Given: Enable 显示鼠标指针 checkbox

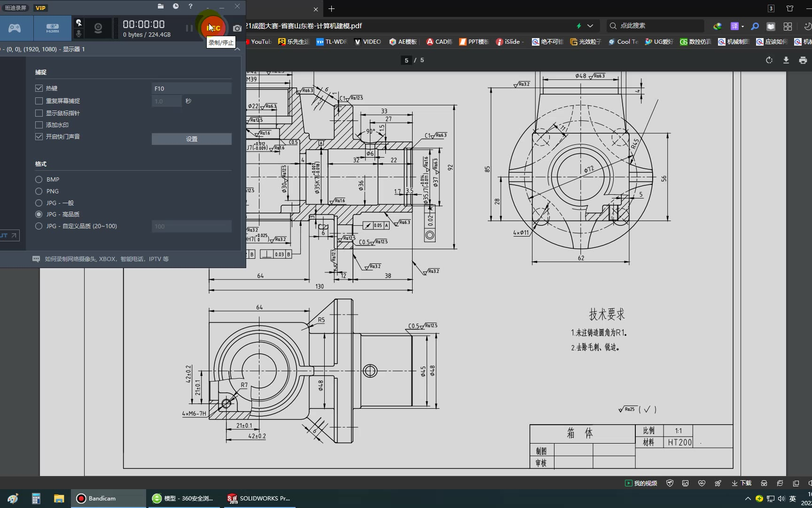Looking at the screenshot, I should (x=39, y=113).
